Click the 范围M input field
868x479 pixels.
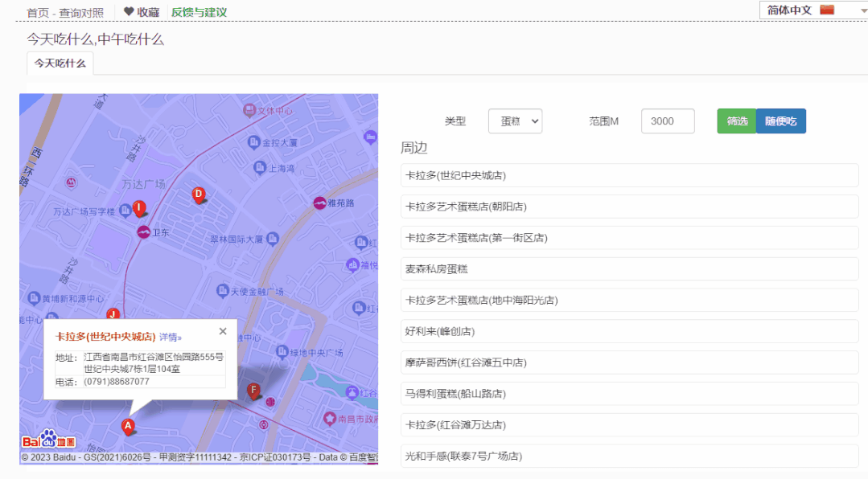click(668, 121)
